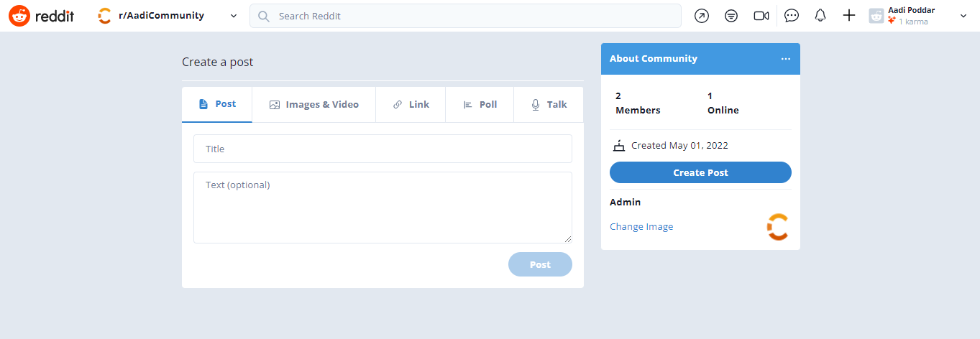Viewport: 980px width, 339px height.
Task: Click the plus icon to create post
Action: (849, 15)
